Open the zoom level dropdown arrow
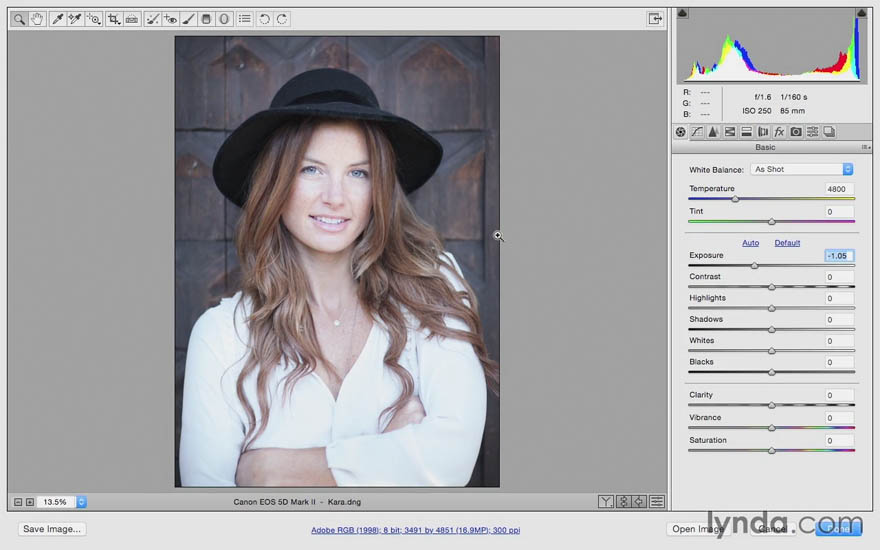Viewport: 880px width, 550px height. click(x=81, y=502)
